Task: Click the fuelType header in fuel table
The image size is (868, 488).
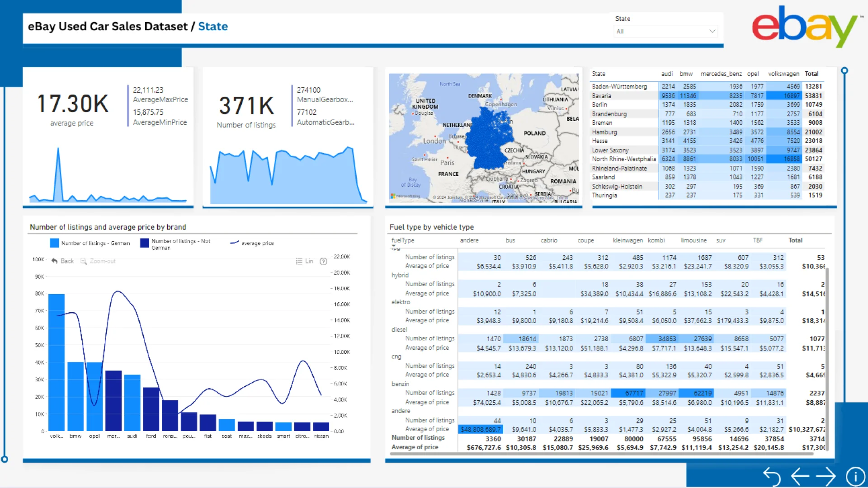Action: [403, 240]
